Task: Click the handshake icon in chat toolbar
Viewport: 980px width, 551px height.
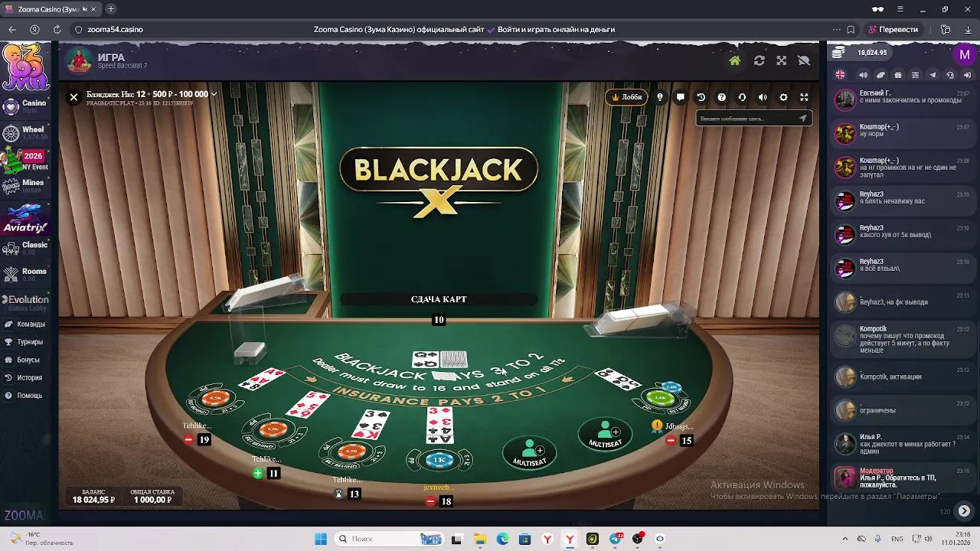Action: [x=880, y=75]
